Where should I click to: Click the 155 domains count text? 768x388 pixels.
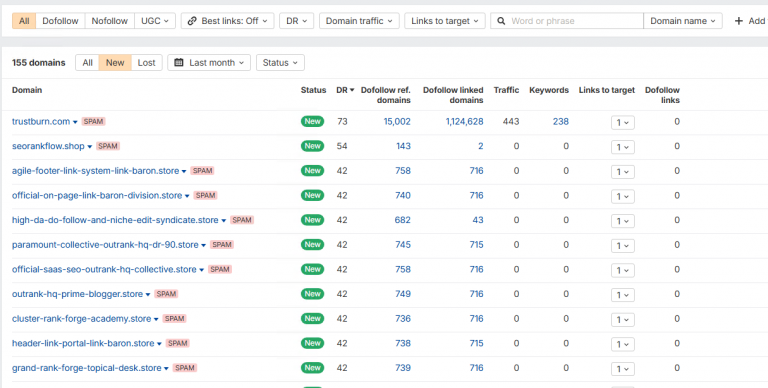tap(39, 63)
